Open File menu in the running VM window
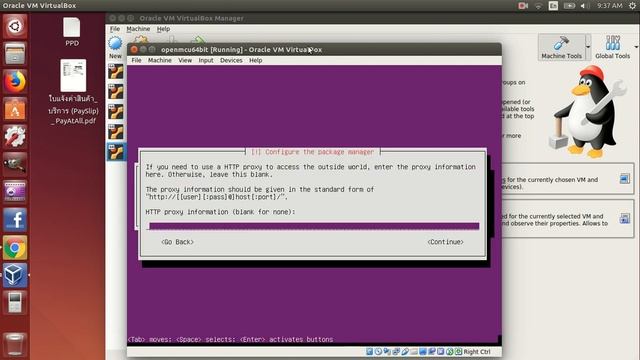 136,60
